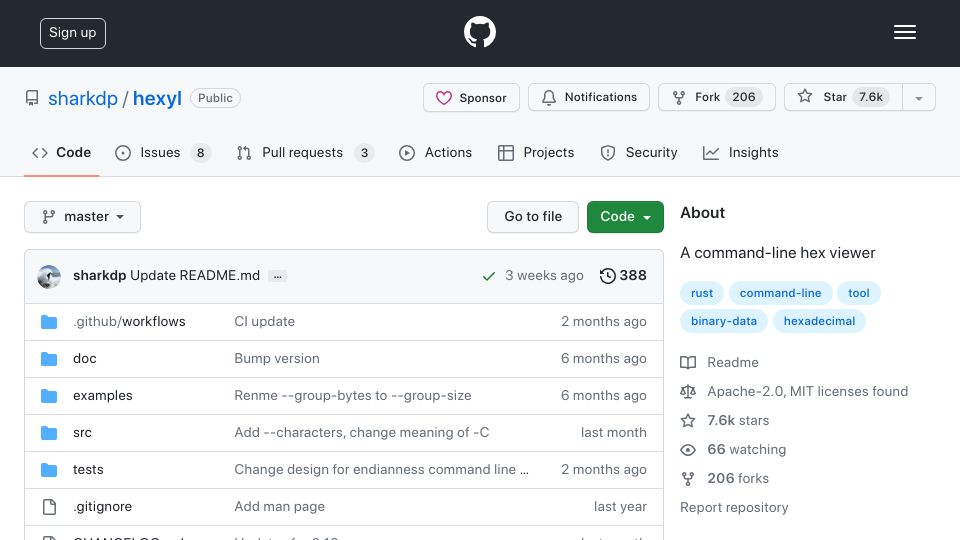Image resolution: width=960 pixels, height=540 pixels.
Task: Open the 'CI update' commit message
Action: click(264, 321)
